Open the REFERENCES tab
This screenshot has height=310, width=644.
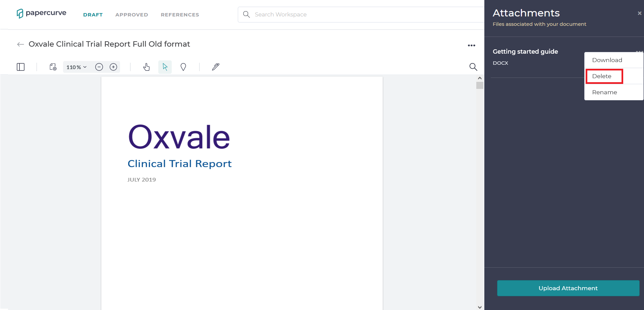pyautogui.click(x=180, y=15)
